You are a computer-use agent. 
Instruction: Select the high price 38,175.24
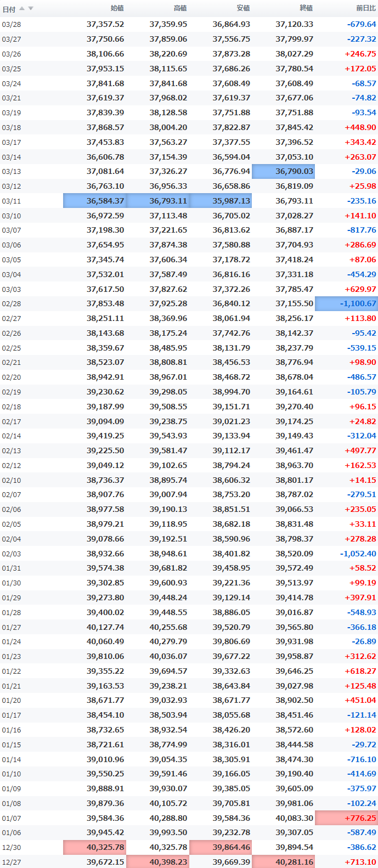[168, 333]
